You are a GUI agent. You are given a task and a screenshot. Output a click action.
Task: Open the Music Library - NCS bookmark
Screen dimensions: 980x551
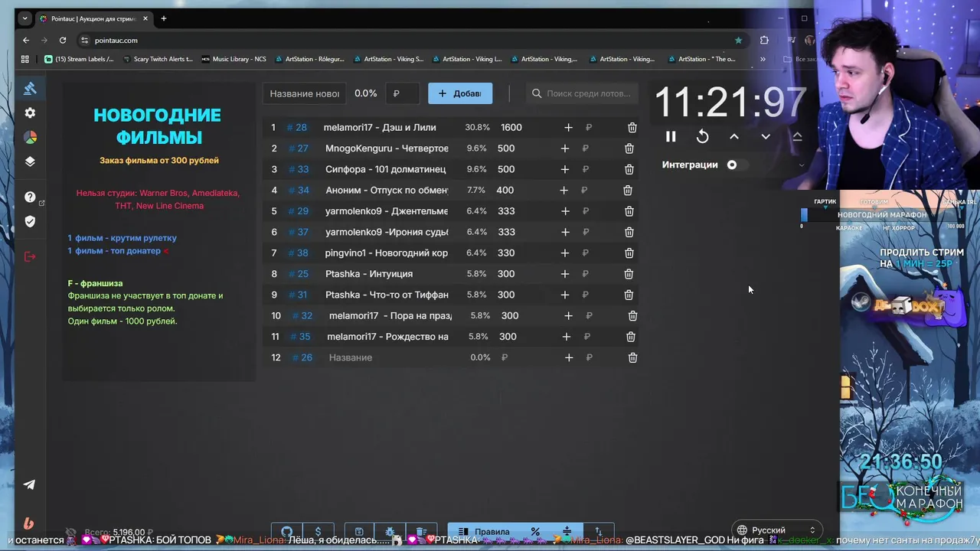pyautogui.click(x=234, y=59)
